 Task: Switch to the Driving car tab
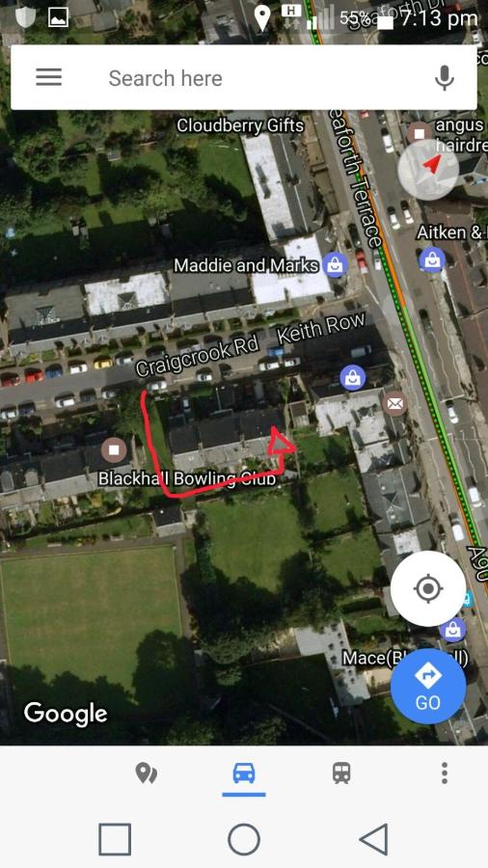(244, 773)
